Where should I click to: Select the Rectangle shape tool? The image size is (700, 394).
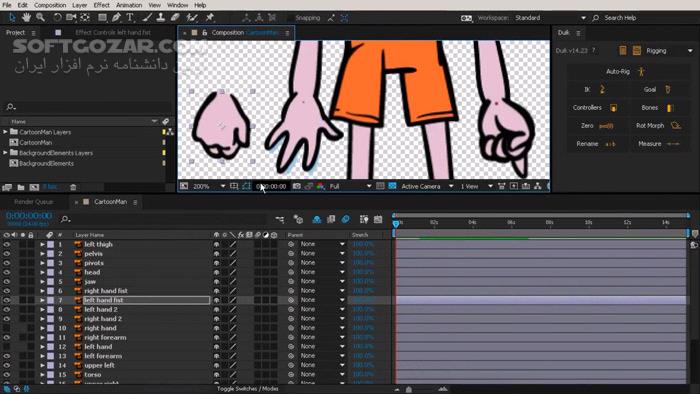click(x=102, y=17)
